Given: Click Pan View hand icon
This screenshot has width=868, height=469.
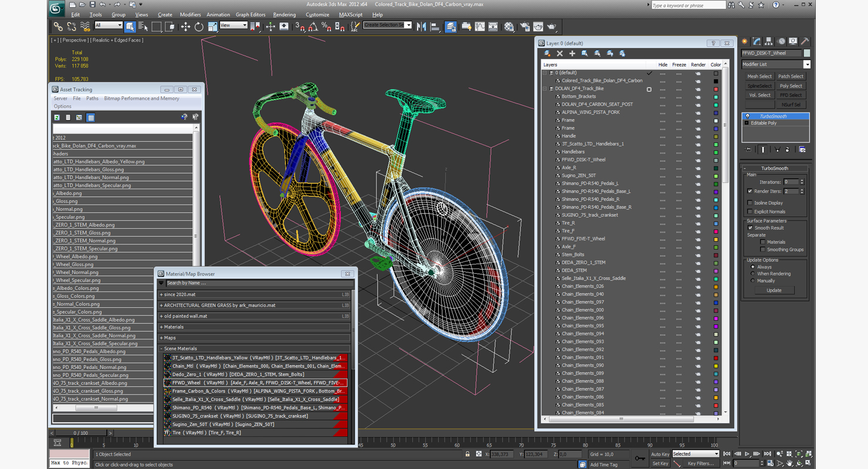Looking at the screenshot, I should (789, 463).
